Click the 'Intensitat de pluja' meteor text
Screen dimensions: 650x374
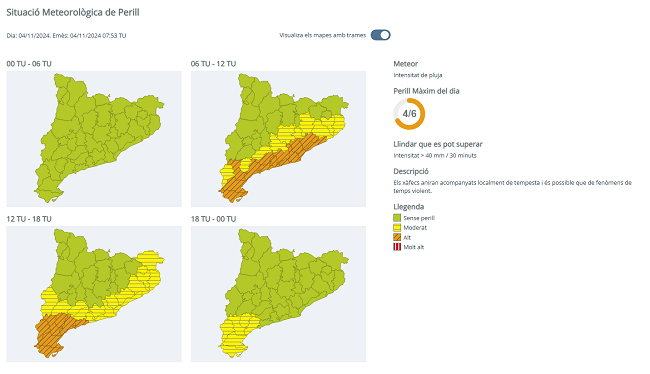pyautogui.click(x=418, y=75)
